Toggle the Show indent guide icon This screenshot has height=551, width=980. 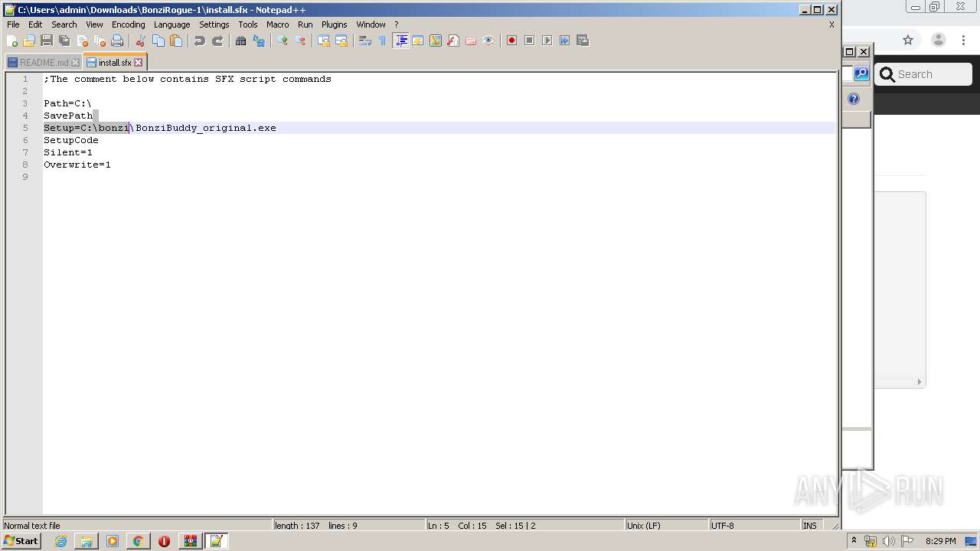coord(400,41)
